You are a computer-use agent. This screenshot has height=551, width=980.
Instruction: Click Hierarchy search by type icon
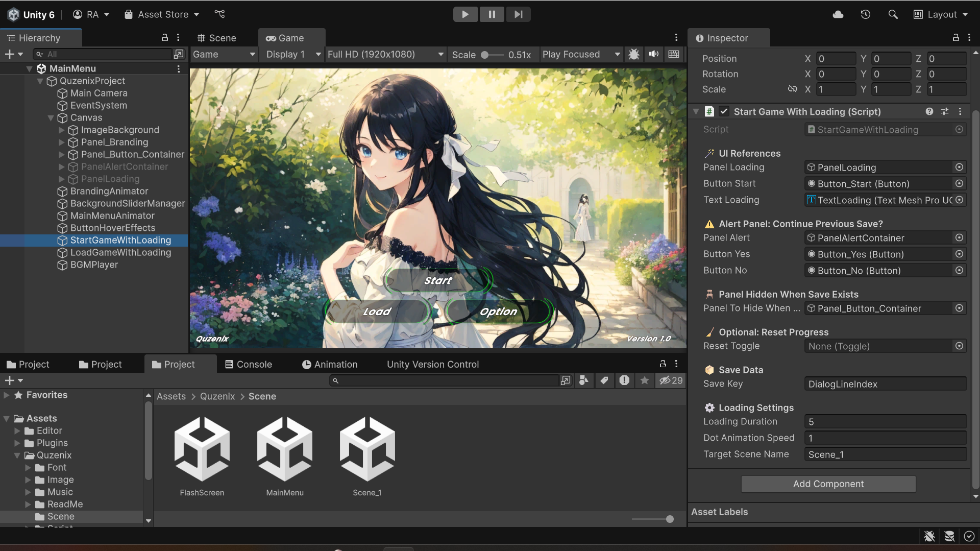tap(179, 54)
